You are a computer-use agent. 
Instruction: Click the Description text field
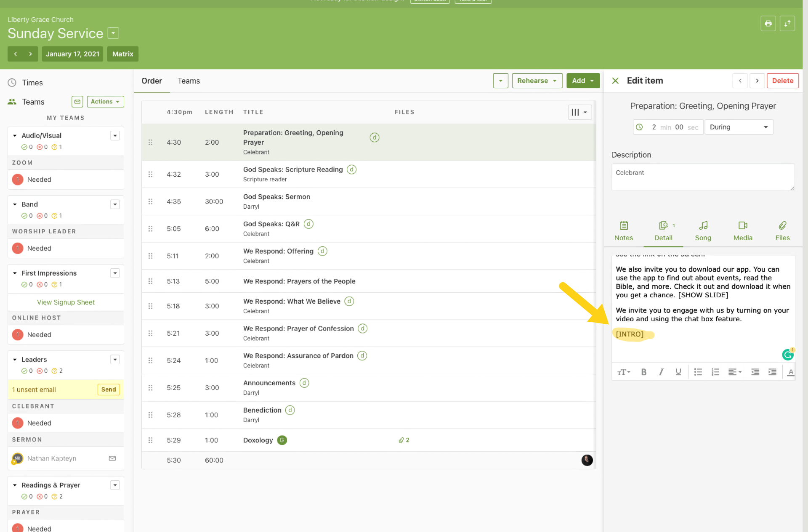coord(702,177)
